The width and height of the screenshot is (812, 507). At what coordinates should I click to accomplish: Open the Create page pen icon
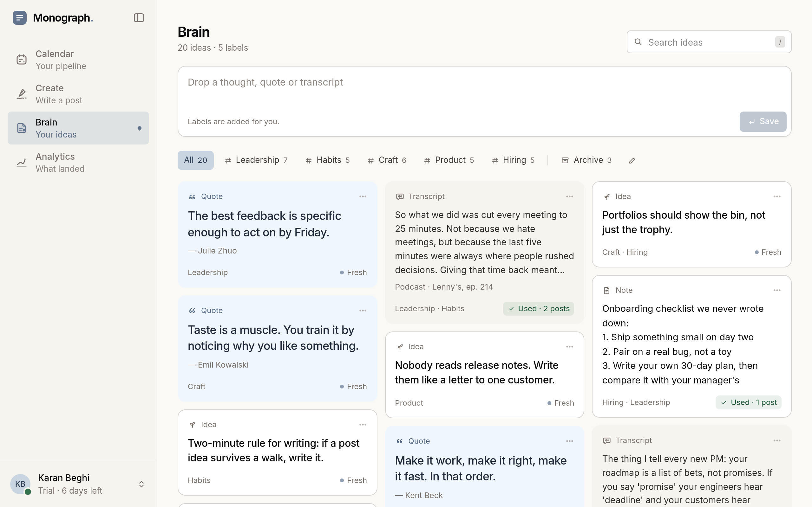pos(22,94)
